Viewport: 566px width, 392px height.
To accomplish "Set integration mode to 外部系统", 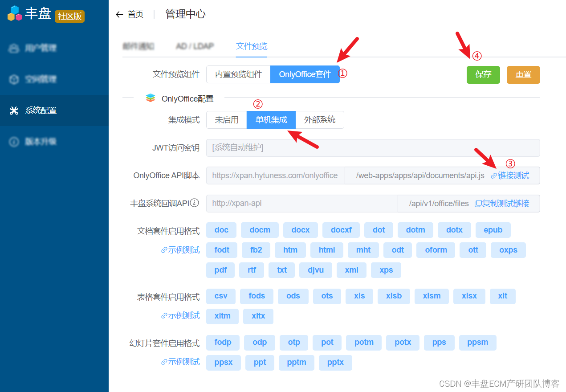I will (x=320, y=120).
